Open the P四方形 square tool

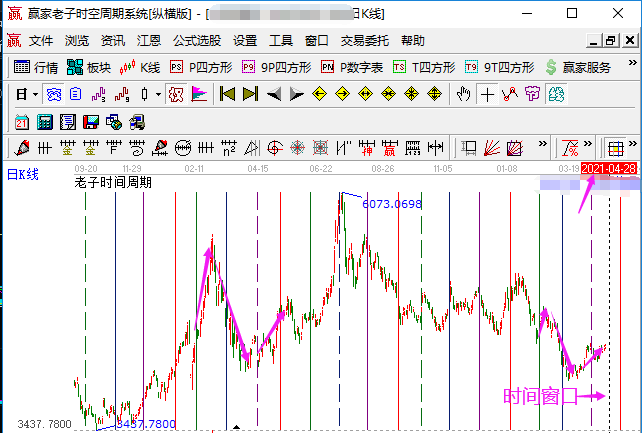click(x=201, y=67)
